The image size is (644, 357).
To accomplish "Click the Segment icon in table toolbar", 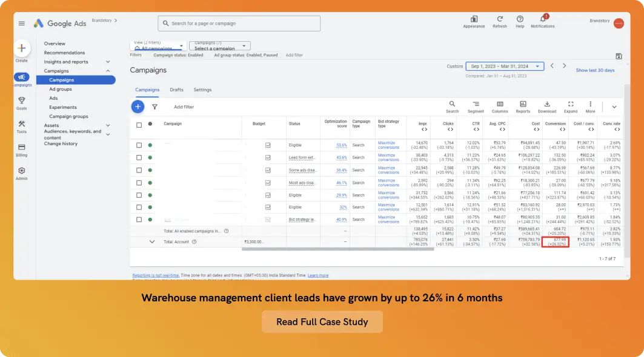I will tap(476, 104).
